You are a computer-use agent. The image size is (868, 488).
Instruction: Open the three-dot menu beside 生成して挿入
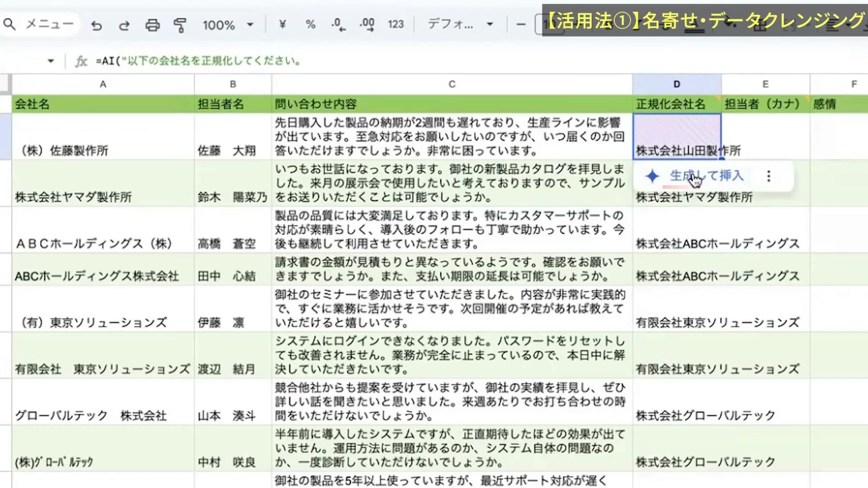[769, 176]
